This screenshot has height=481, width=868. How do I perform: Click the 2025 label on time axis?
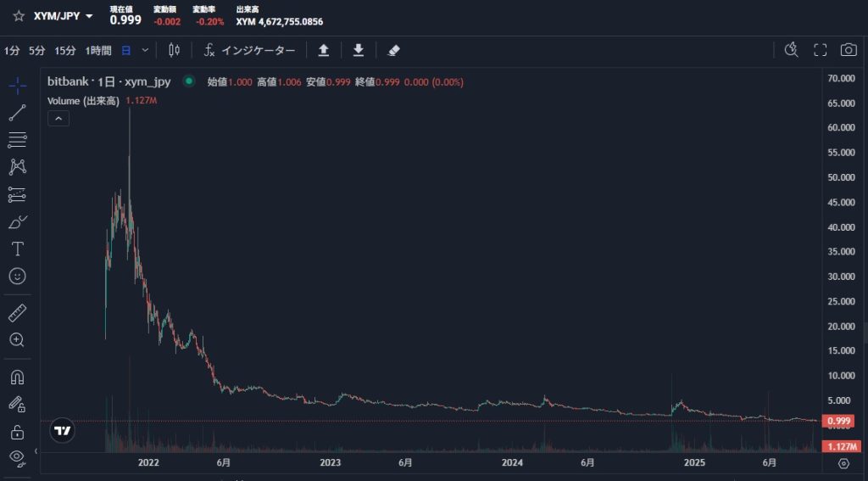(694, 462)
